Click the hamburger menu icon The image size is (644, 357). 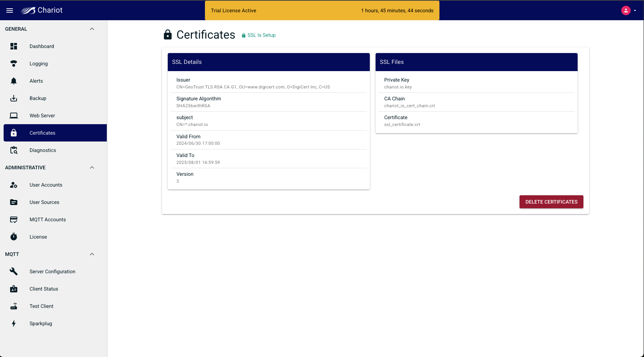click(10, 10)
